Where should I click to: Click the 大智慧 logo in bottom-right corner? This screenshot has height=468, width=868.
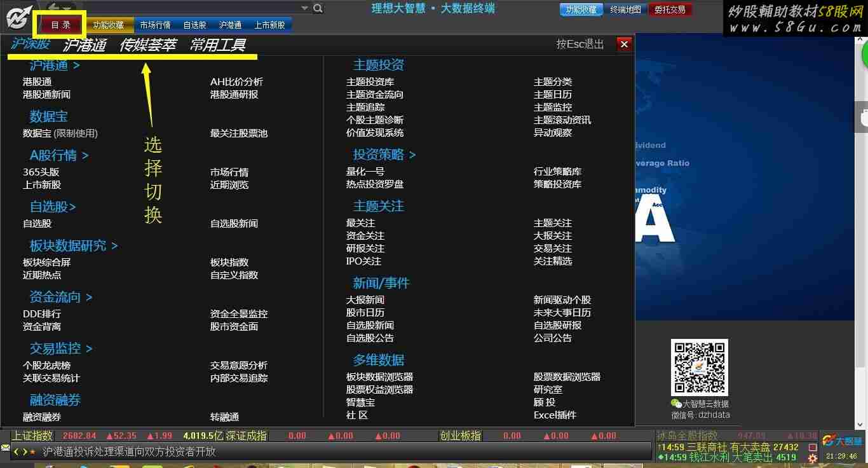tap(843, 440)
